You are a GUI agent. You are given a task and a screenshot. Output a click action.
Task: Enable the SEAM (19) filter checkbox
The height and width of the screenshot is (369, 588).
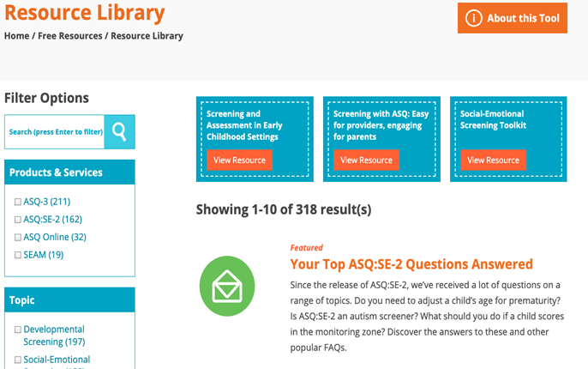pyautogui.click(x=18, y=255)
